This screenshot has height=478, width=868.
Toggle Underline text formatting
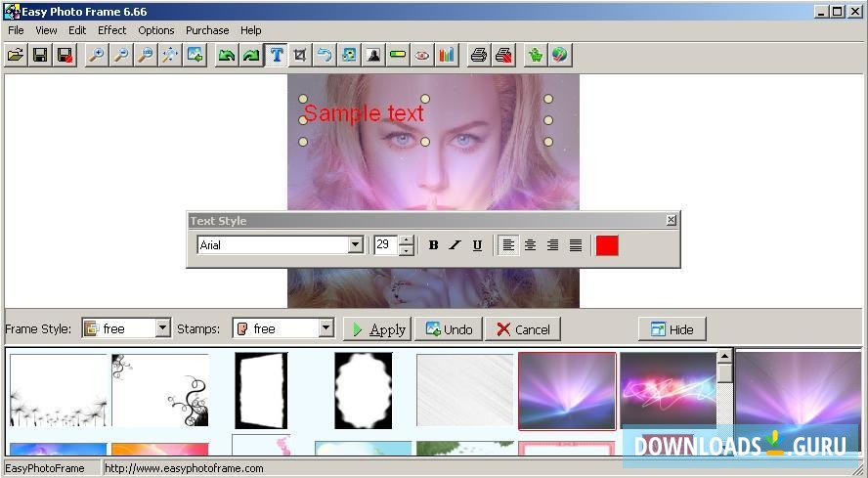point(477,245)
